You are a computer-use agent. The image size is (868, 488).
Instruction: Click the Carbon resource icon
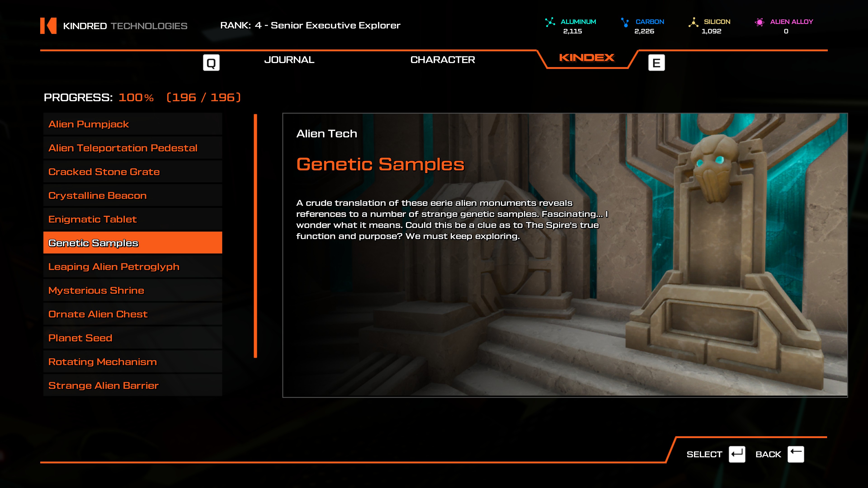[x=625, y=22]
